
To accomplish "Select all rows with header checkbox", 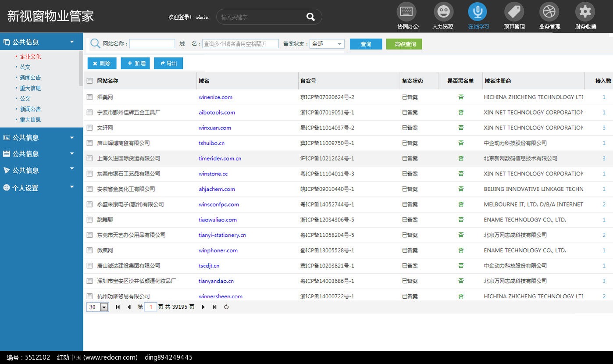I will [90, 81].
